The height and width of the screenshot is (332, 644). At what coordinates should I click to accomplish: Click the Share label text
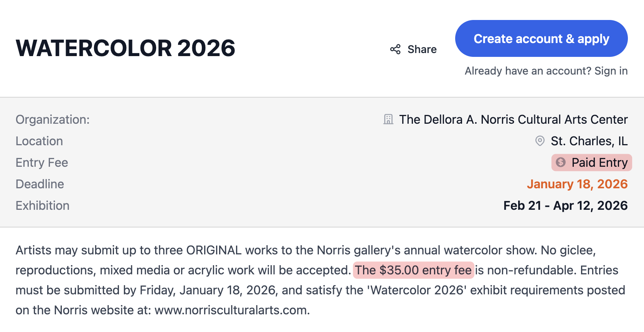(x=422, y=49)
